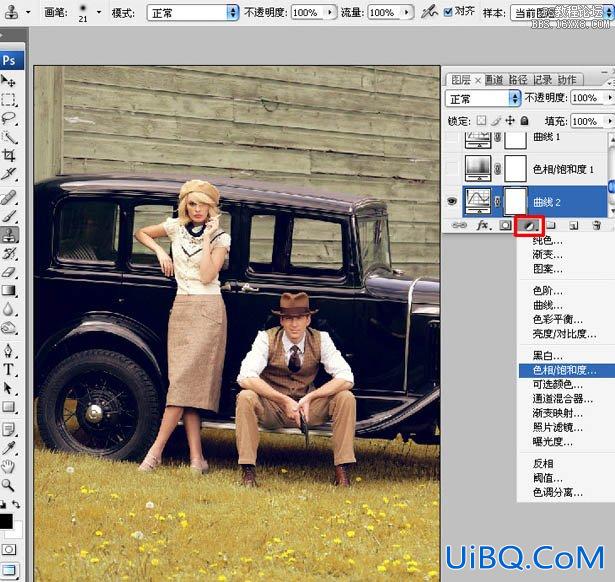Select the Crop tool
This screenshot has height=582, width=615.
8,155
